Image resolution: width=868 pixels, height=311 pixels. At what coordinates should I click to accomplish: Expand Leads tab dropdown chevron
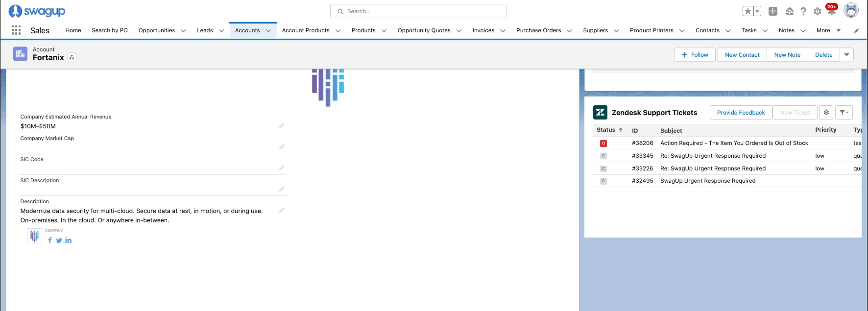[x=221, y=31]
